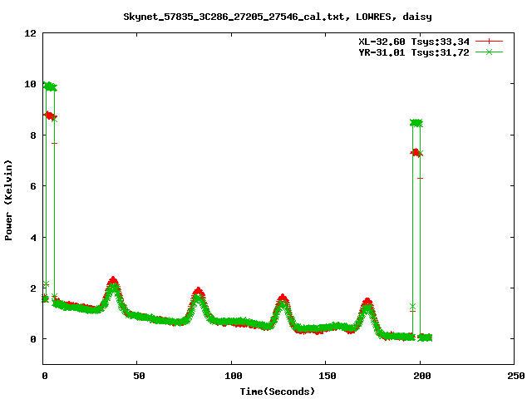Screen dimensions: 532x399
Task: Select the YR-31.01 Tsys:31.72 legend entry
Action: click(x=413, y=52)
